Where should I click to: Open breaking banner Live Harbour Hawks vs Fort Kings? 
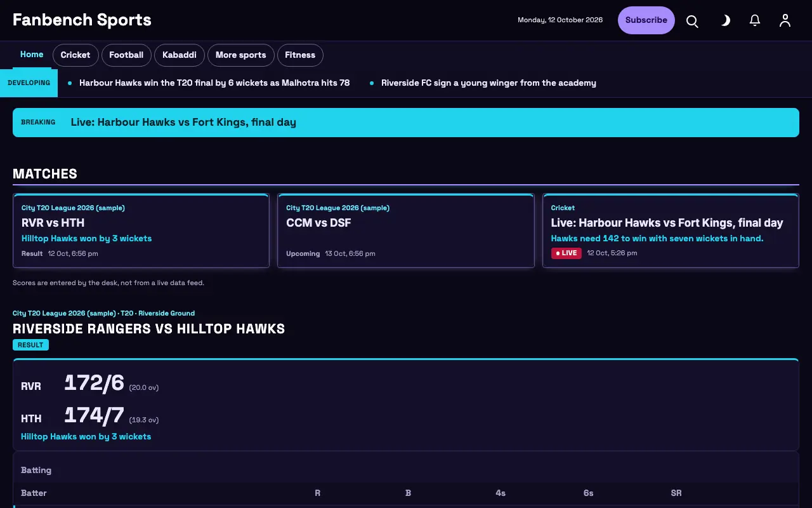pos(406,123)
